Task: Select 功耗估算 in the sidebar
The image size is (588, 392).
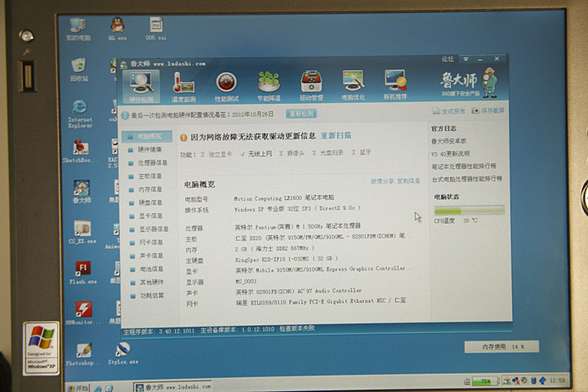Action: point(147,296)
